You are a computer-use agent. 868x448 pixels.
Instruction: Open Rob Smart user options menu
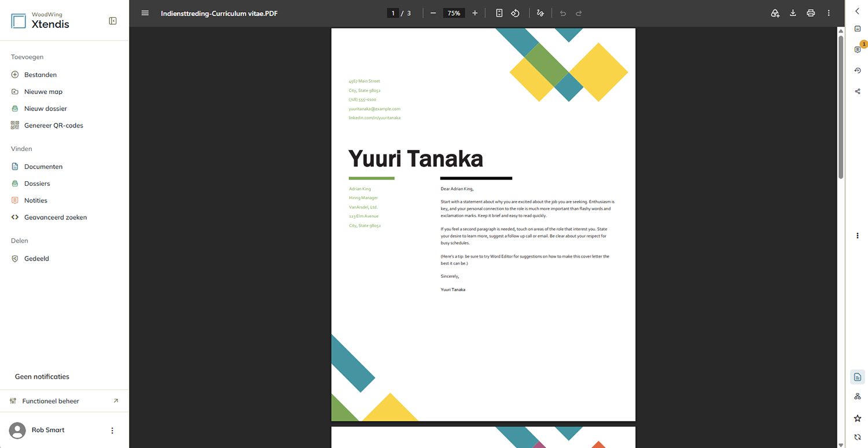tap(112, 431)
